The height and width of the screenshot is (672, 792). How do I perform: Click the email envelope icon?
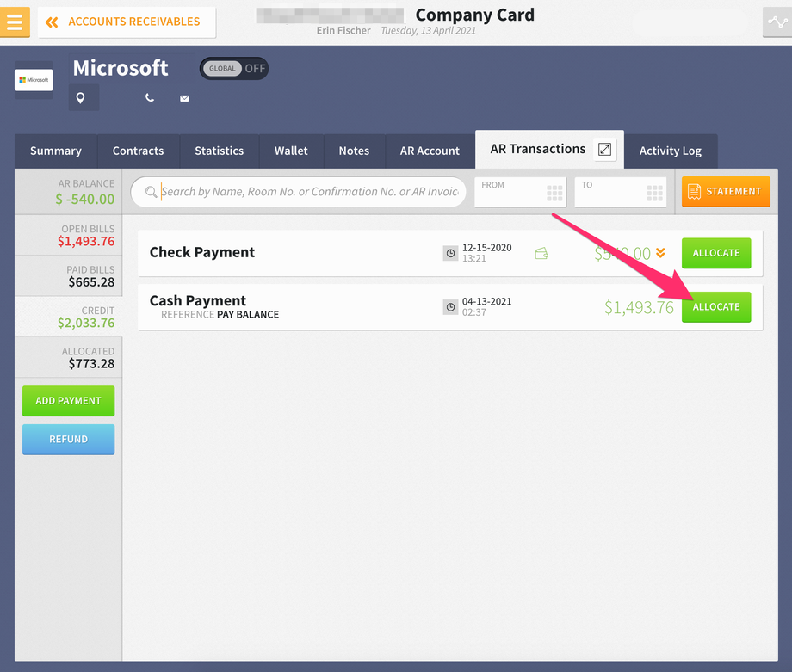[184, 98]
